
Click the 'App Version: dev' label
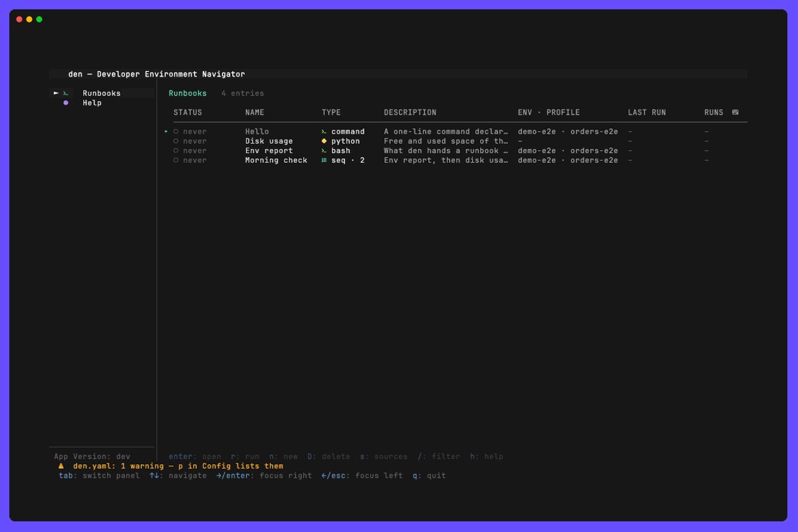[92, 457]
